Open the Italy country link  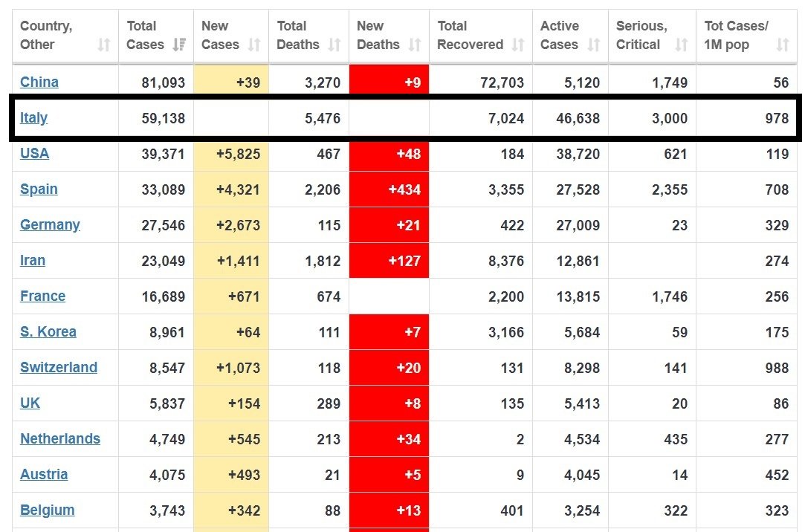click(34, 118)
